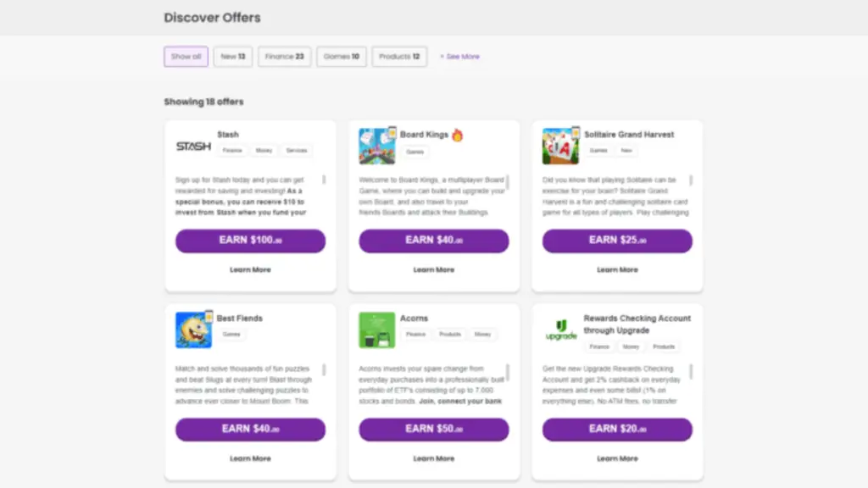Click EARN $40 on Board Kings
The width and height of the screenshot is (868, 488).
(x=434, y=241)
